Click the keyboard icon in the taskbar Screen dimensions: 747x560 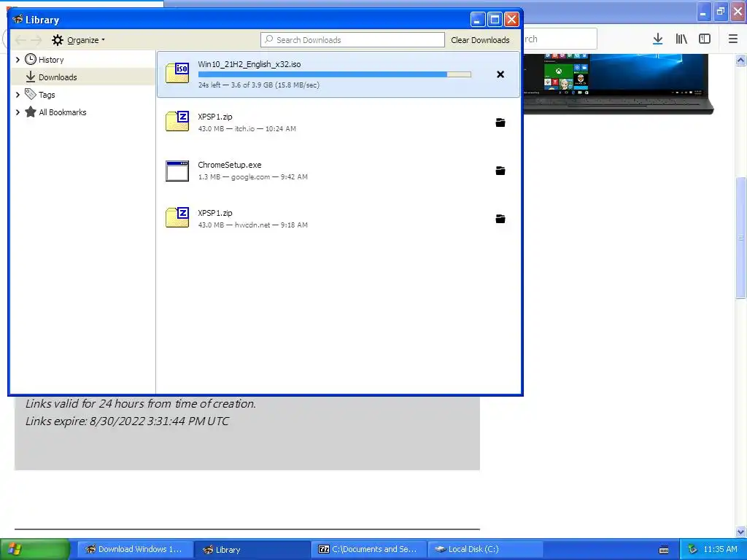point(664,550)
